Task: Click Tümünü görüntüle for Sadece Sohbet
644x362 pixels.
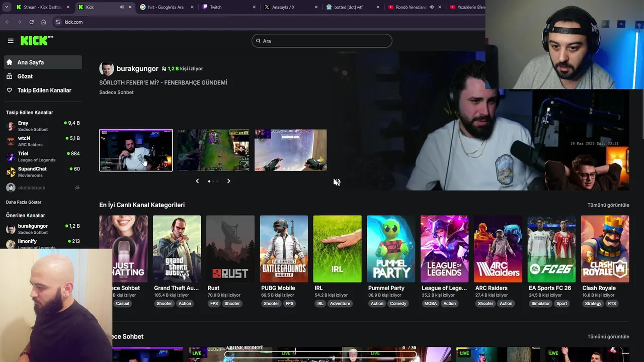Action: (608, 337)
